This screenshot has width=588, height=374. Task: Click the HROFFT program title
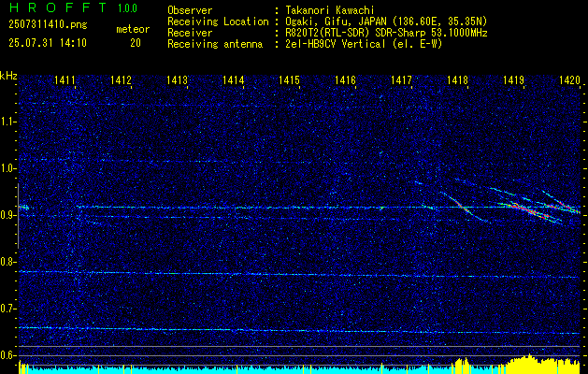[58, 7]
